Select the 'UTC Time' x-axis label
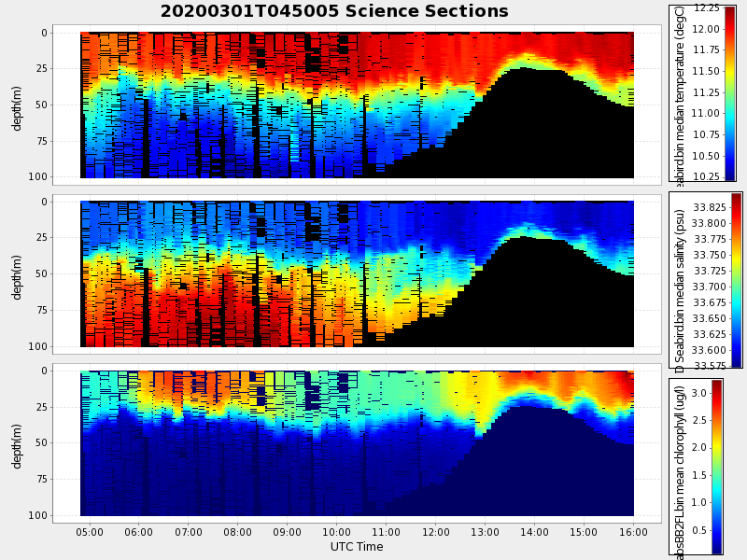 pos(357,547)
